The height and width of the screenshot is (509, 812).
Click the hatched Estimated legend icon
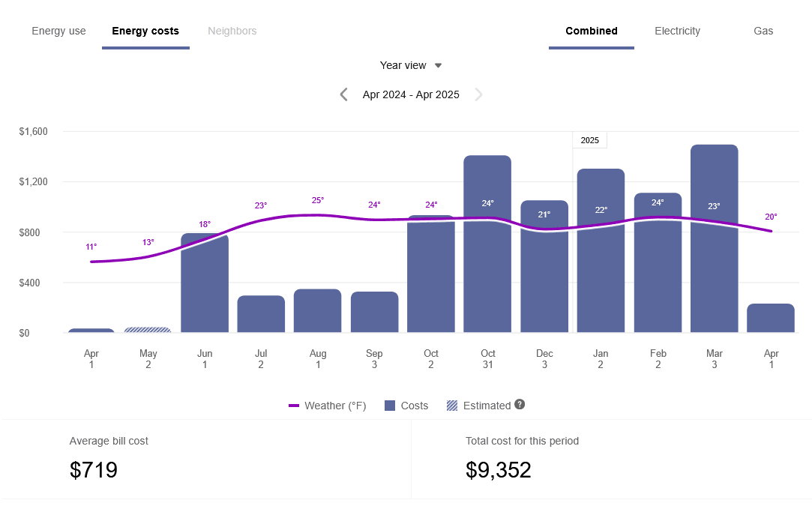(x=452, y=405)
